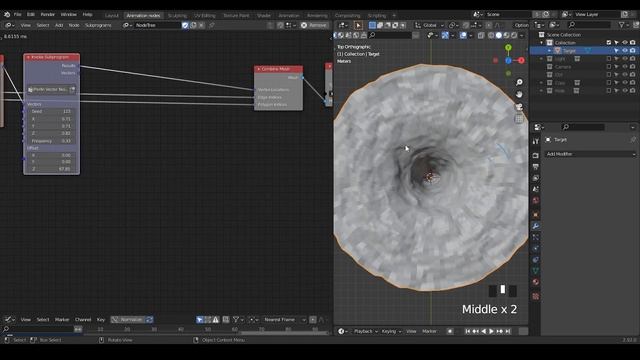Disable Target in renders via camera icon

(x=632, y=51)
